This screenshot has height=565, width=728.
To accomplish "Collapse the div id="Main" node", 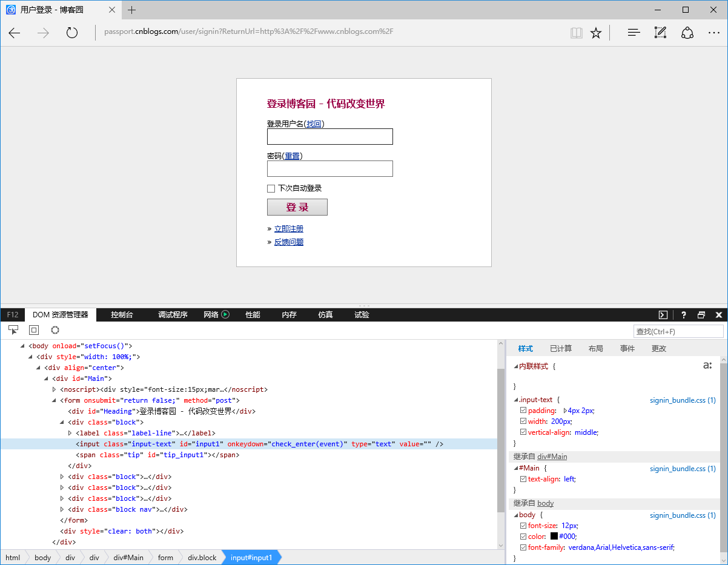I will (x=47, y=378).
